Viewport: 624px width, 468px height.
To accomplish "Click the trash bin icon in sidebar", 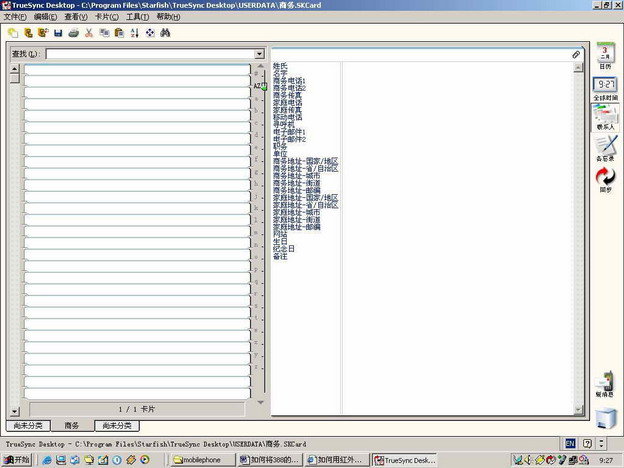I will click(x=605, y=418).
